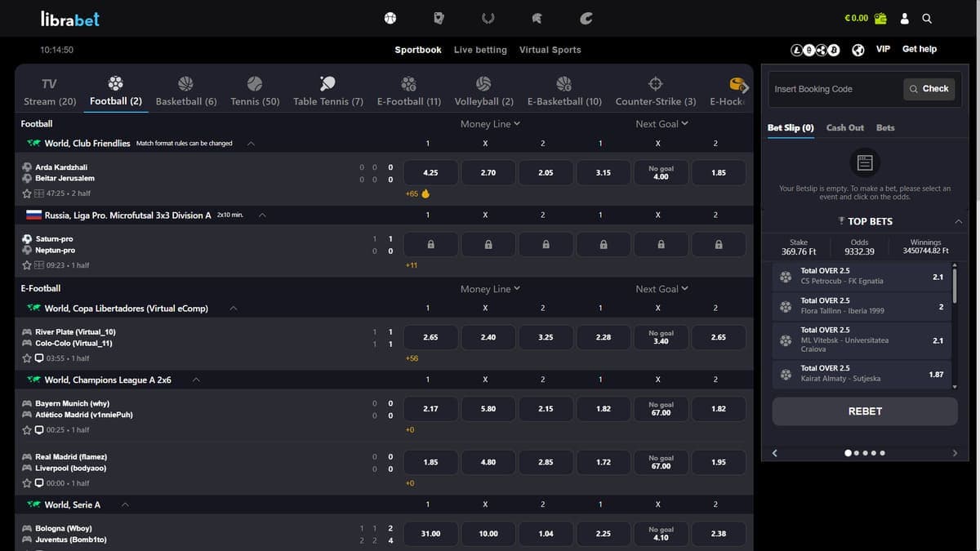Image resolution: width=980 pixels, height=551 pixels.
Task: Go to previous top bets slide arrow
Action: (775, 453)
